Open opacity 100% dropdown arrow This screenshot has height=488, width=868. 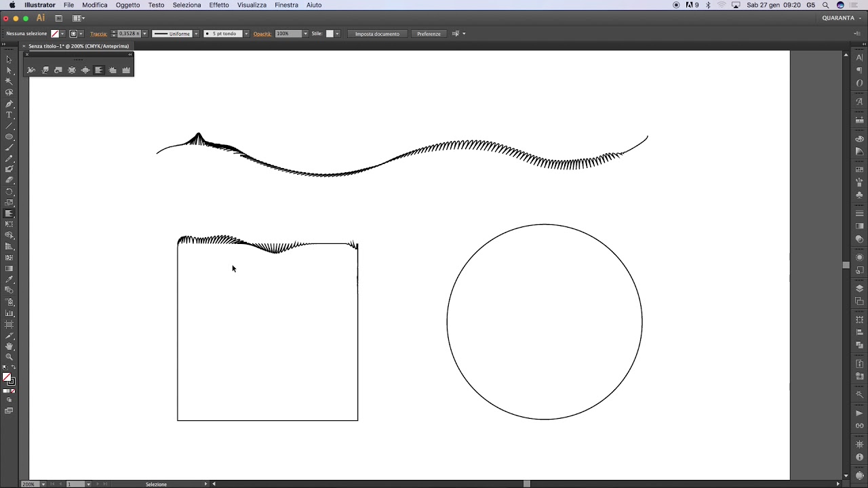pyautogui.click(x=305, y=33)
